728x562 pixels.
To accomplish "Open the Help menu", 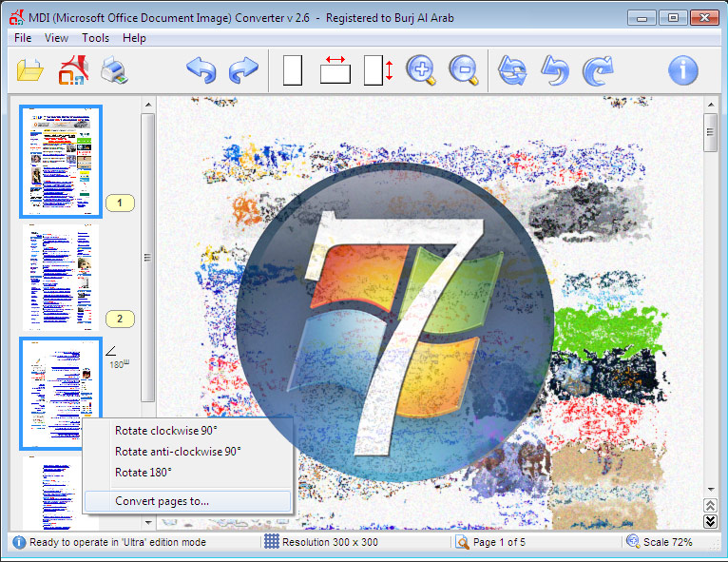I will pyautogui.click(x=134, y=38).
